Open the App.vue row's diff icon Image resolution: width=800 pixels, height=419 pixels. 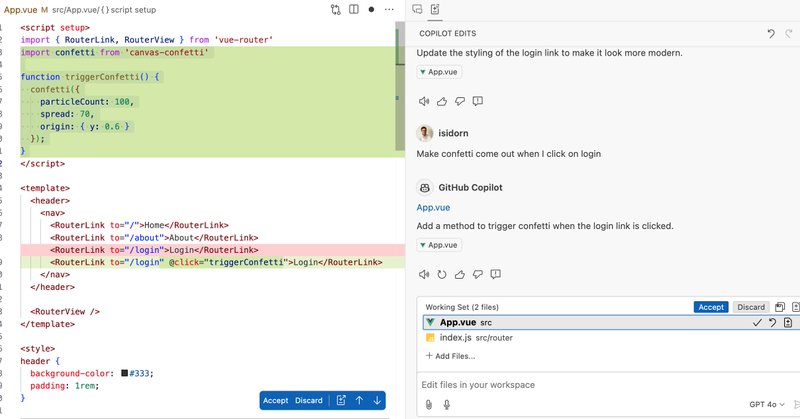pos(788,323)
